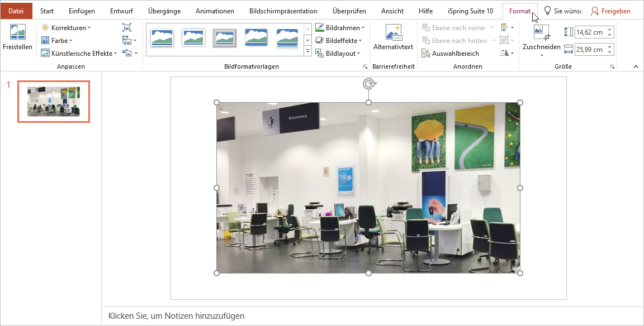Screen dimensions: 644x326
Task: Collapse the ribbon with the chevron
Action: [x=635, y=66]
